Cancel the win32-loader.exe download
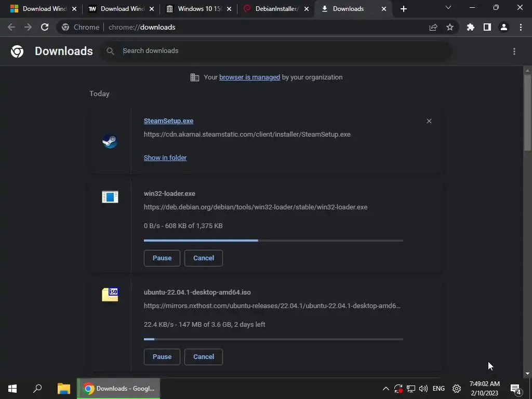The image size is (532, 399). pos(204,258)
